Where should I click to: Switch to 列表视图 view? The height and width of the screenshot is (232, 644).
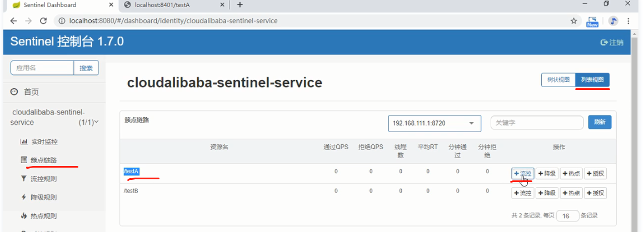(592, 80)
